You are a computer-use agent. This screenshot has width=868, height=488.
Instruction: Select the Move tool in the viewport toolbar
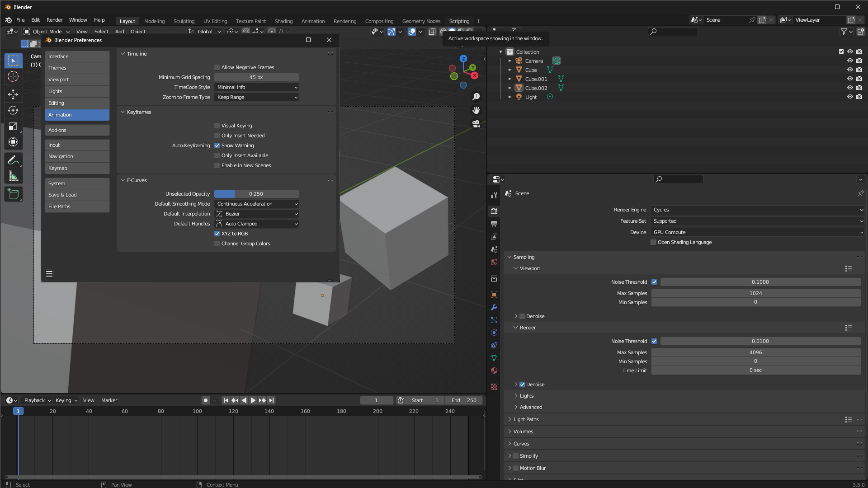(13, 94)
